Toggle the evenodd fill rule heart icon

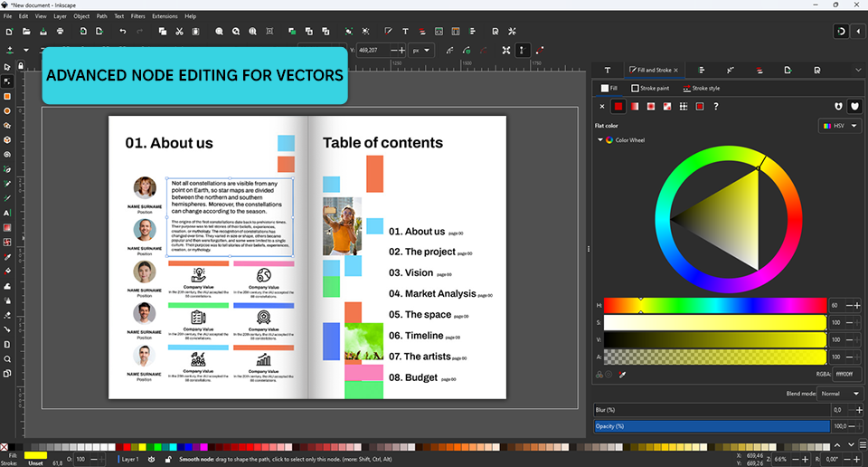coord(839,107)
